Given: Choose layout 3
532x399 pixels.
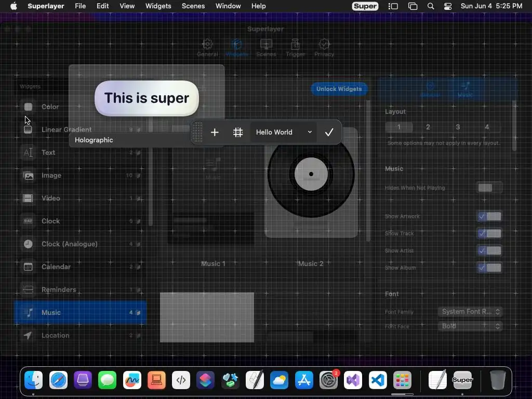Looking at the screenshot, I should point(458,127).
